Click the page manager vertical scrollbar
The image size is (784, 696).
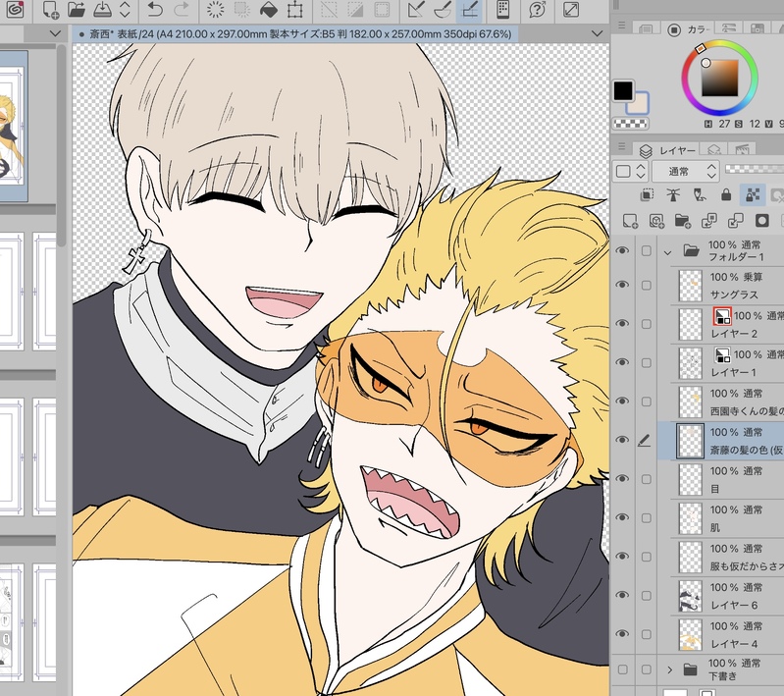pyautogui.click(x=61, y=145)
